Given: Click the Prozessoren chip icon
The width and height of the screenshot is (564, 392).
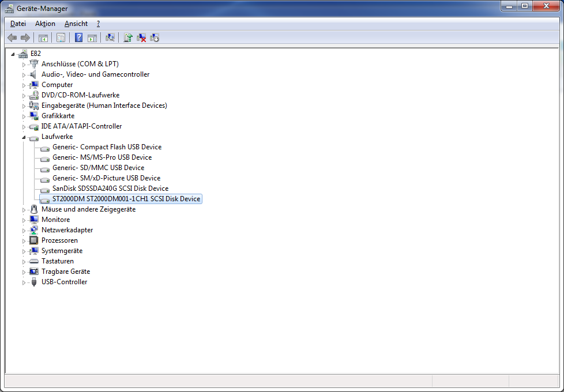Looking at the screenshot, I should (x=34, y=240).
